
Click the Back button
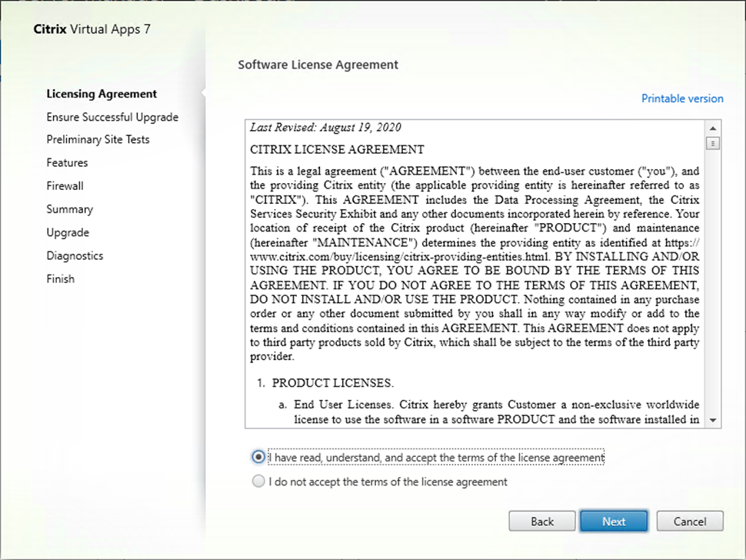(x=542, y=522)
